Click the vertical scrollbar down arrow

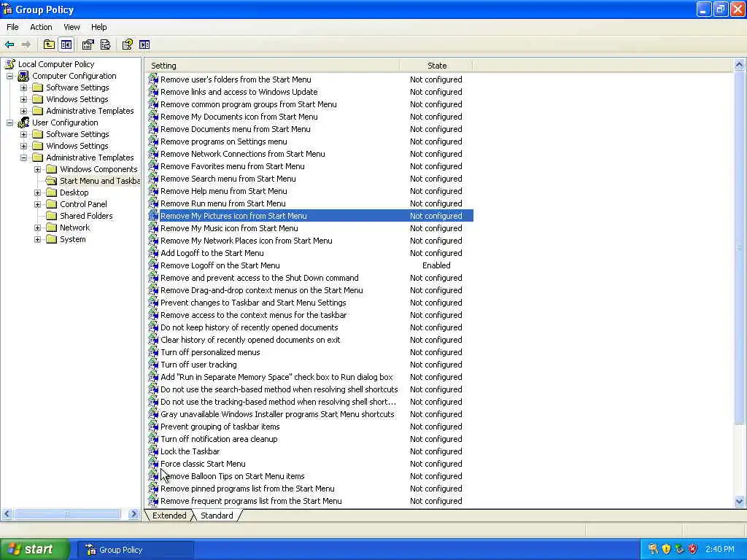point(739,501)
